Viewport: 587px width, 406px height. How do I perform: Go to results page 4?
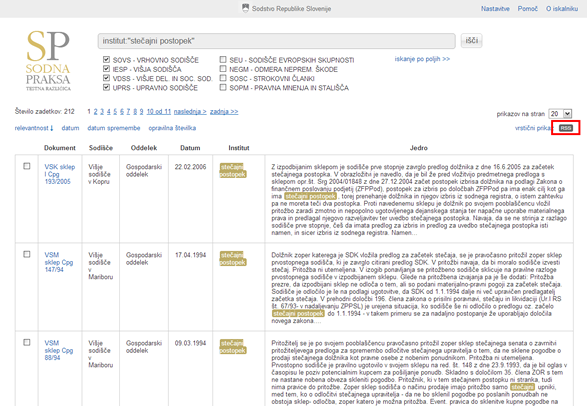[109, 112]
